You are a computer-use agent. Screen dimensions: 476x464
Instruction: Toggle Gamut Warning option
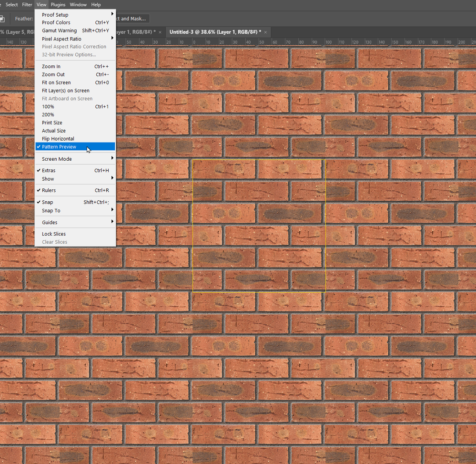pyautogui.click(x=75, y=31)
